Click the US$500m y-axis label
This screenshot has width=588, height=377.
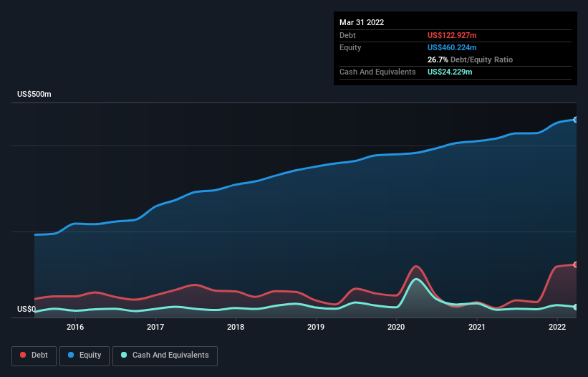pyautogui.click(x=34, y=94)
